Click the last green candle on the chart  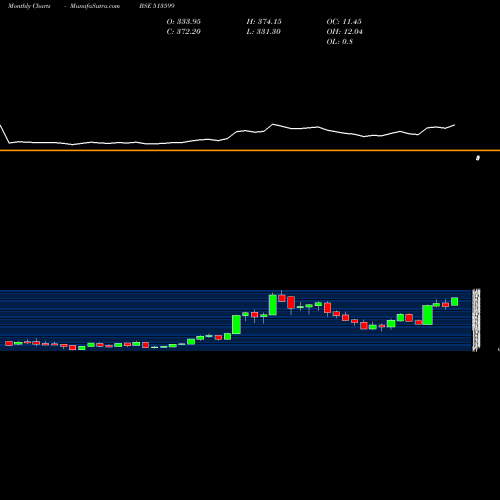click(455, 301)
